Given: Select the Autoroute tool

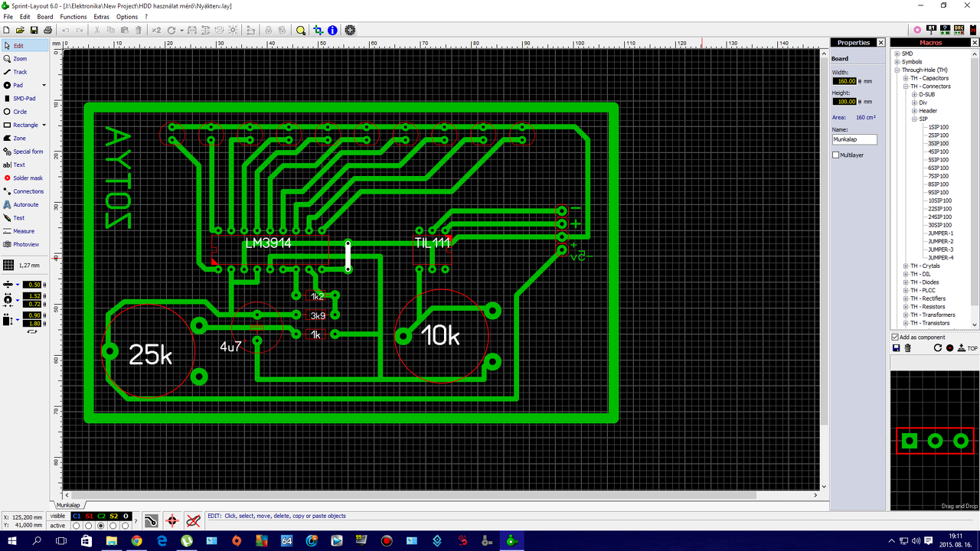Looking at the screenshot, I should (x=23, y=204).
